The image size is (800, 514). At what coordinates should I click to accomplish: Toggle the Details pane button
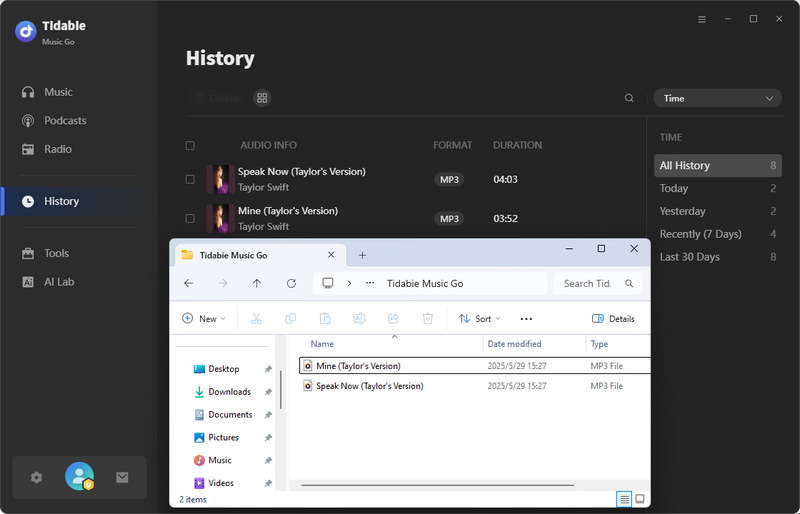click(613, 319)
